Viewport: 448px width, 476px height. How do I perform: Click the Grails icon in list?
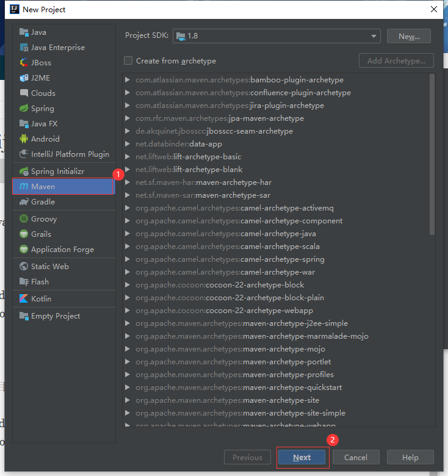tap(24, 234)
